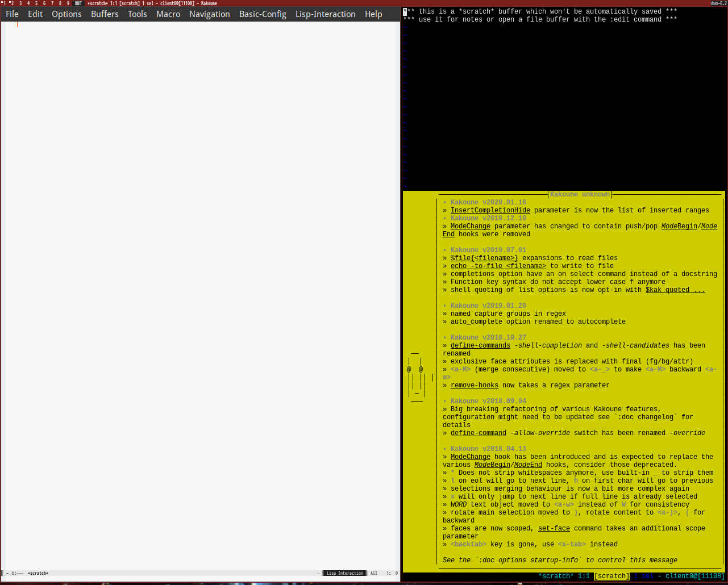Expand the Navigation menu
728x585 pixels.
click(x=209, y=14)
